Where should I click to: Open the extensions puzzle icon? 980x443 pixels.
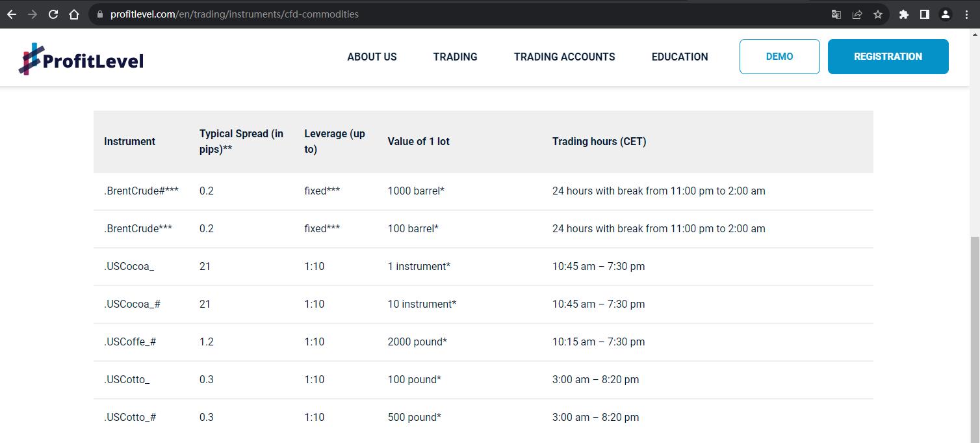[904, 14]
